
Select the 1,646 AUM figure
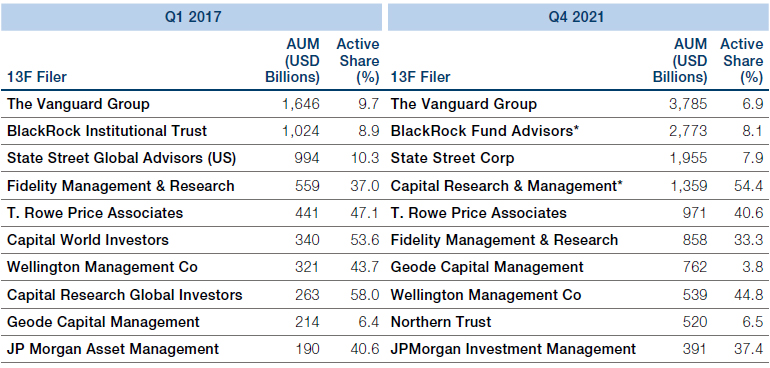click(x=300, y=104)
